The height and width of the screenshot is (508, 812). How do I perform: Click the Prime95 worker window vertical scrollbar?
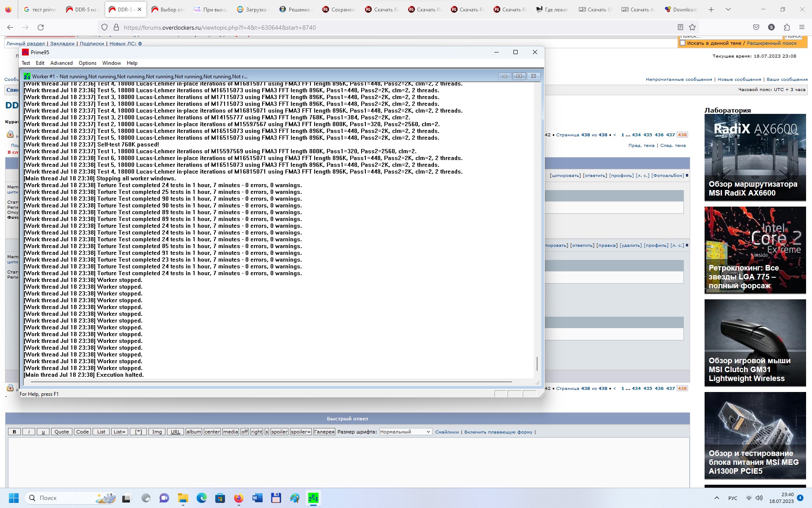(537, 363)
